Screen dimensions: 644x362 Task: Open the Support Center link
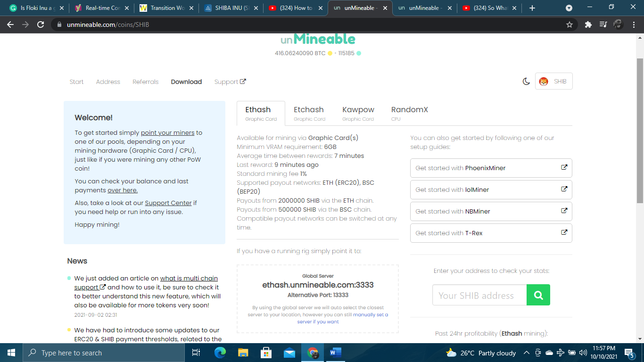pyautogui.click(x=168, y=203)
